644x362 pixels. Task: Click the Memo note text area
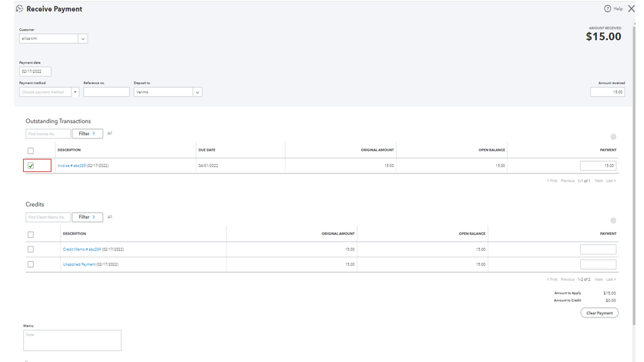72,340
